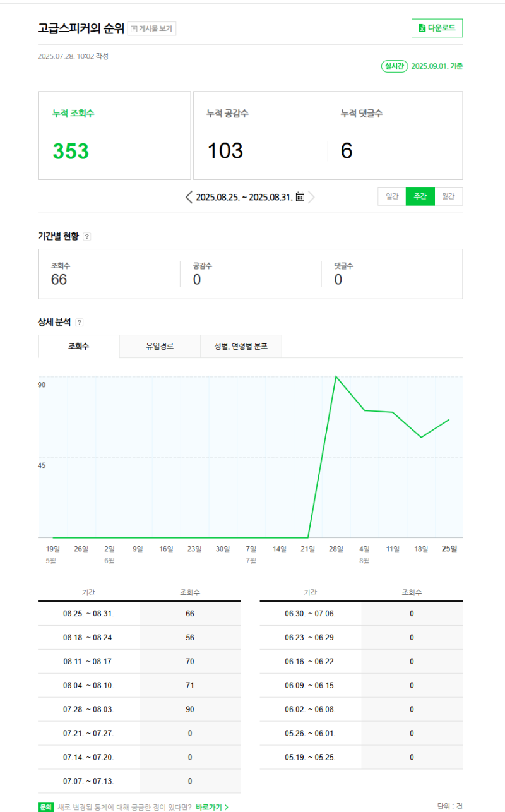Click the 문의 badge
505x812 pixels.
coord(45,807)
